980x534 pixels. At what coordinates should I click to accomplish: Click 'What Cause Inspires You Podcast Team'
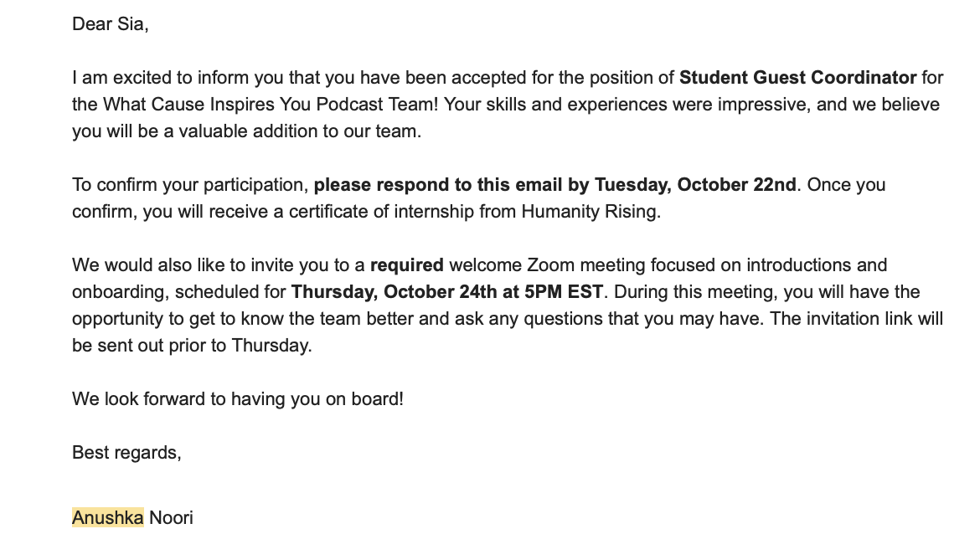click(270, 105)
